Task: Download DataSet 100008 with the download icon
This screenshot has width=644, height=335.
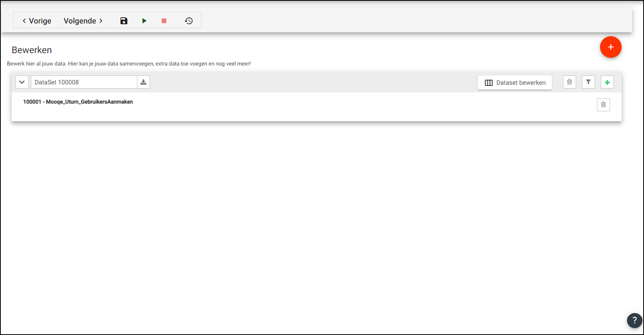Action: click(x=143, y=82)
